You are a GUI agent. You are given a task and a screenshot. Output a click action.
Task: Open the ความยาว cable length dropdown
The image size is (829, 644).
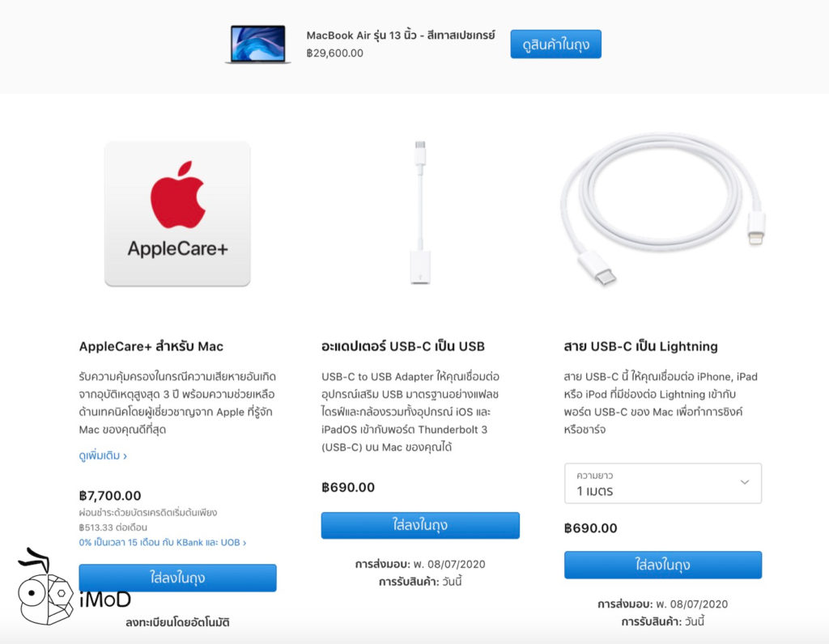[x=662, y=483]
